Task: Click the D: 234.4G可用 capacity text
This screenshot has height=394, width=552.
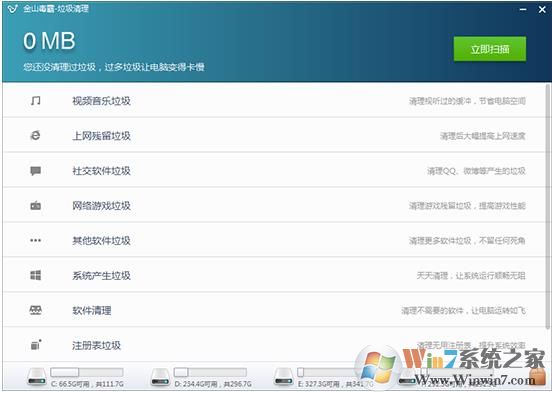Action: click(x=213, y=383)
